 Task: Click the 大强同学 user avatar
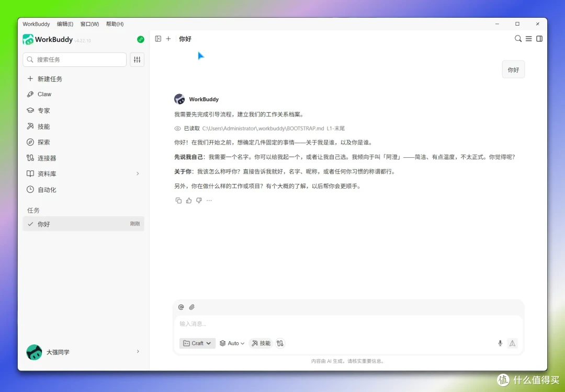point(34,352)
